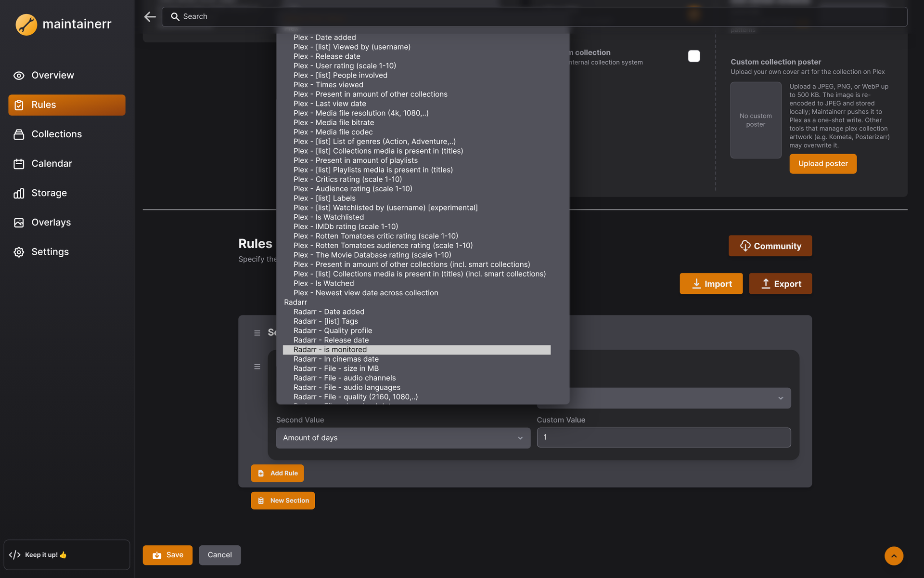Click the scroll-to-top chevron button

pyautogui.click(x=894, y=556)
